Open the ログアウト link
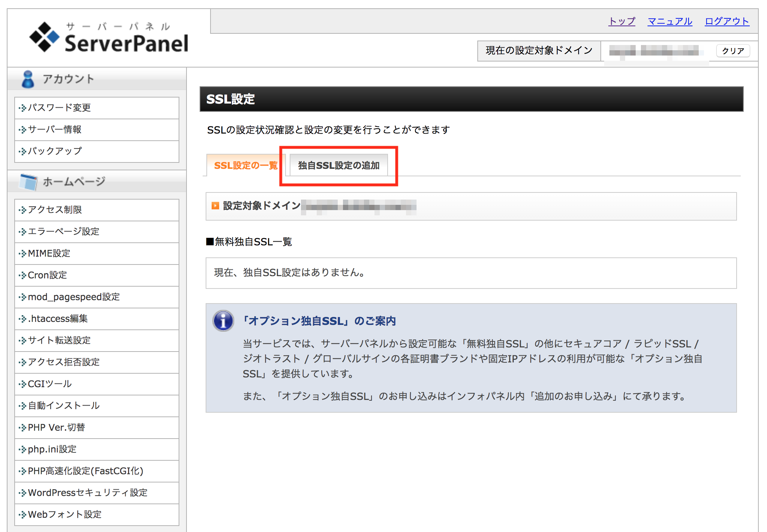This screenshot has width=767, height=532. pos(726,21)
